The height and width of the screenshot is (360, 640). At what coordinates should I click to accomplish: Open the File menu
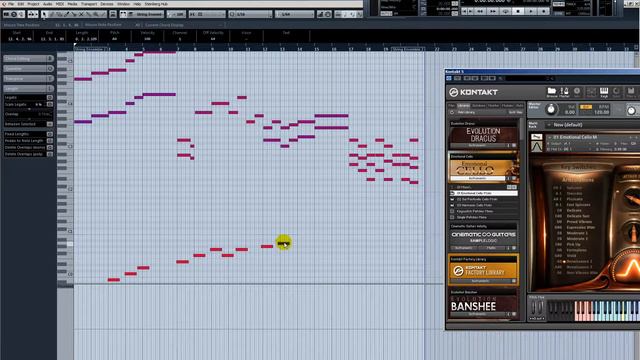[11, 4]
